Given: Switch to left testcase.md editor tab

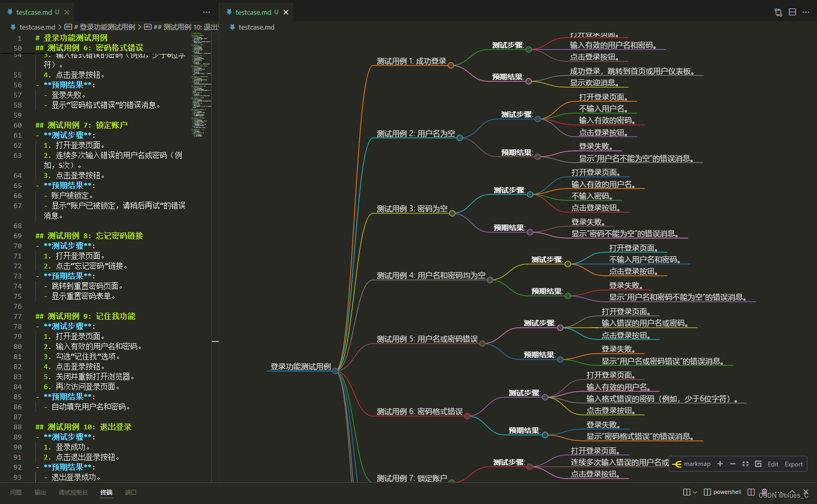Looking at the screenshot, I should (37, 12).
